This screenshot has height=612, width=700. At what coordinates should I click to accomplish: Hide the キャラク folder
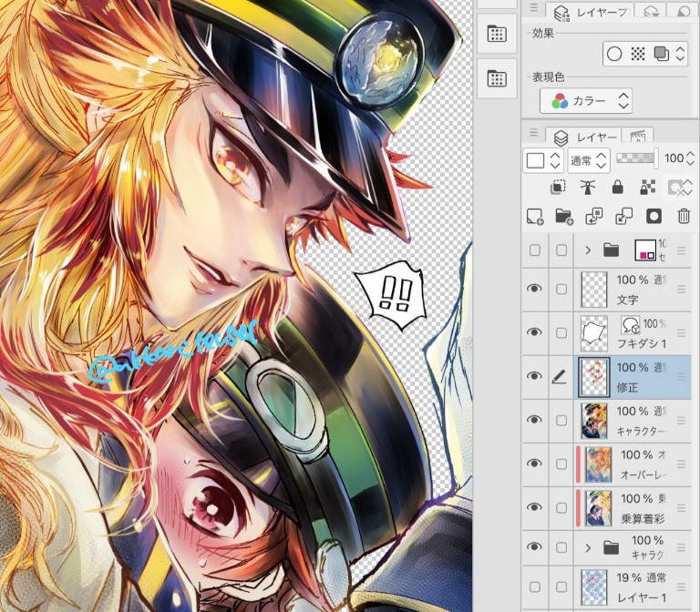534,546
